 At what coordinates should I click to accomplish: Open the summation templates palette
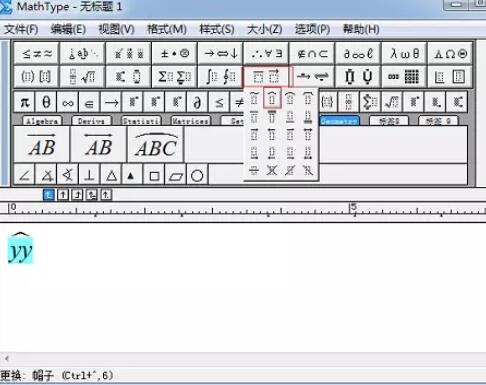174,77
